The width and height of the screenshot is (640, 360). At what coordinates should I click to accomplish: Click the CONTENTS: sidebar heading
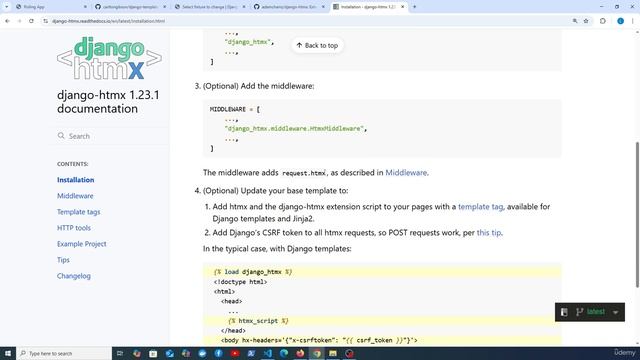click(x=73, y=164)
